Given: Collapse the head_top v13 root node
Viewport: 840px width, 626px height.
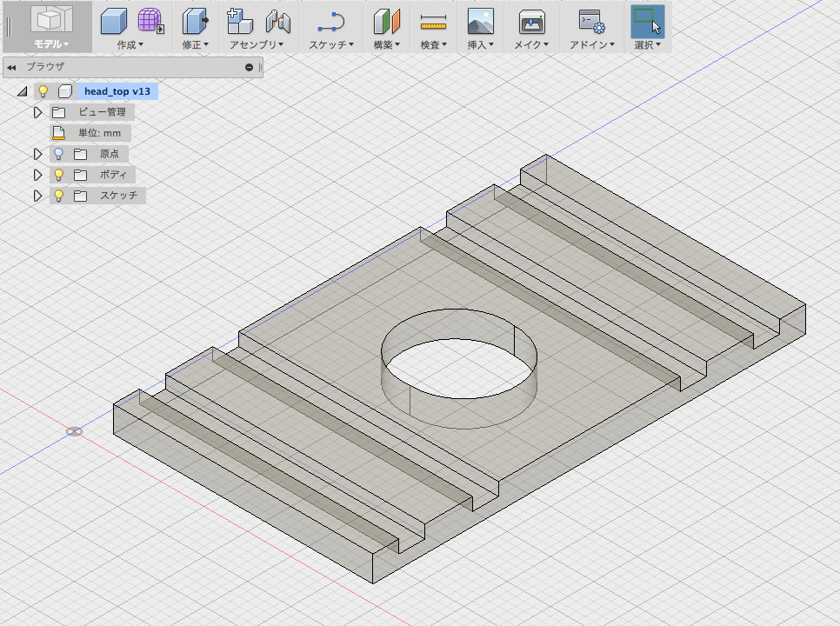Looking at the screenshot, I should [x=22, y=91].
